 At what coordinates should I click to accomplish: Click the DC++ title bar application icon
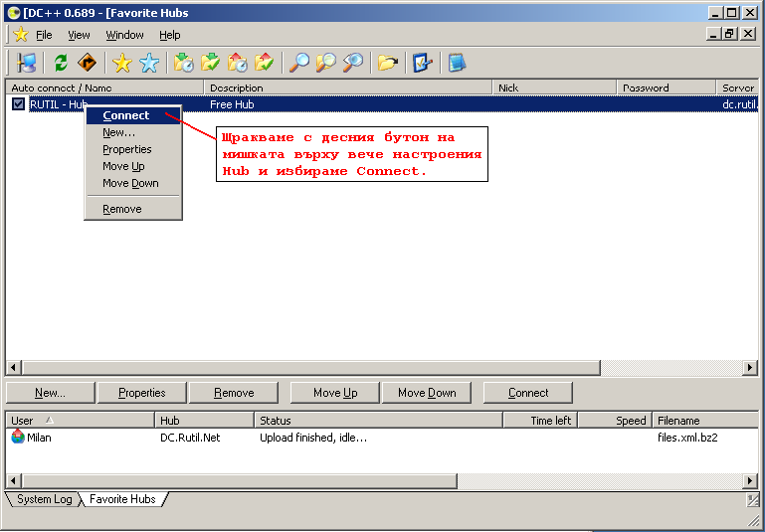14,13
